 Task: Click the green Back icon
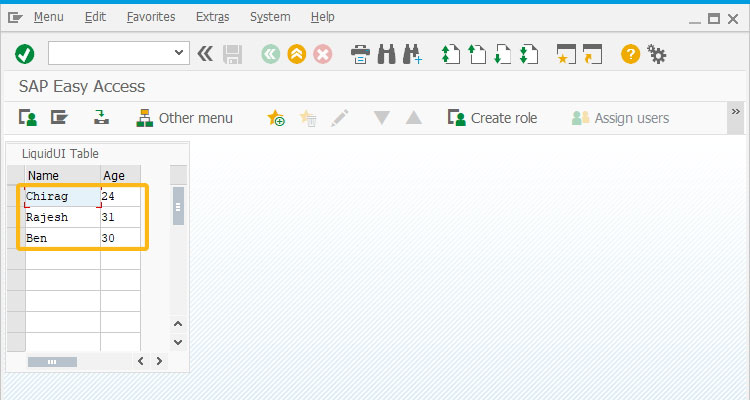tap(271, 54)
